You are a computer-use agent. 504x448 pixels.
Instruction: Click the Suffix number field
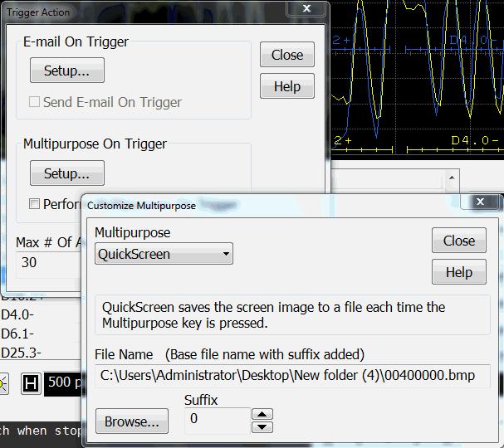216,420
